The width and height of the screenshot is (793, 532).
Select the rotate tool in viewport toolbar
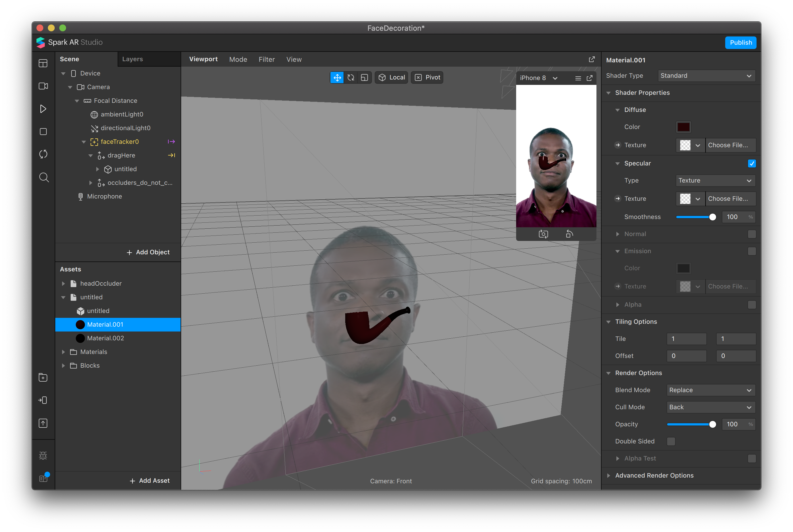351,77
